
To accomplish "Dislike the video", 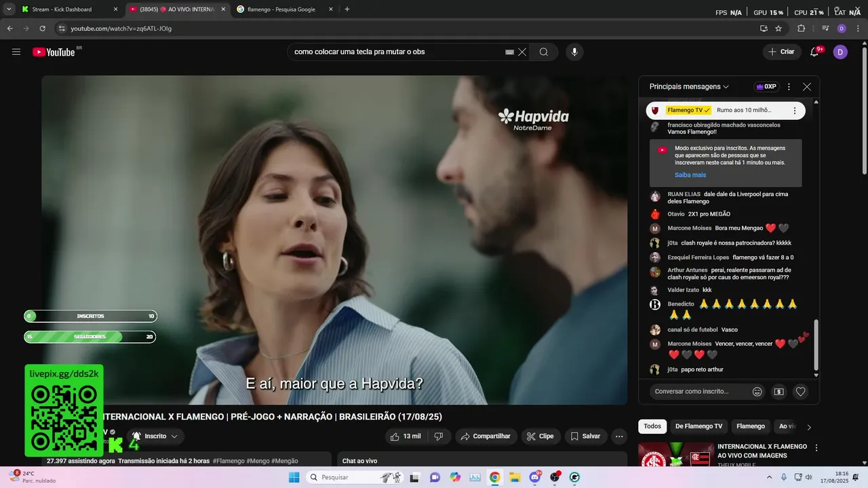I will point(438,436).
